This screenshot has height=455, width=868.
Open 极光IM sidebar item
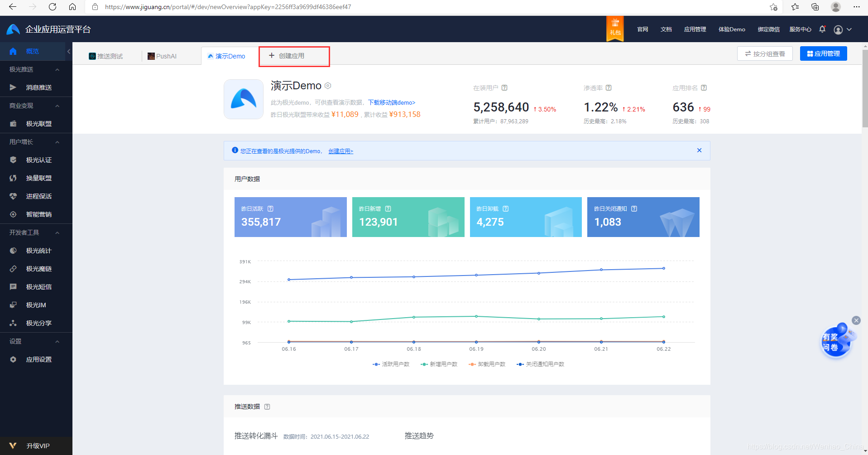pyautogui.click(x=36, y=305)
